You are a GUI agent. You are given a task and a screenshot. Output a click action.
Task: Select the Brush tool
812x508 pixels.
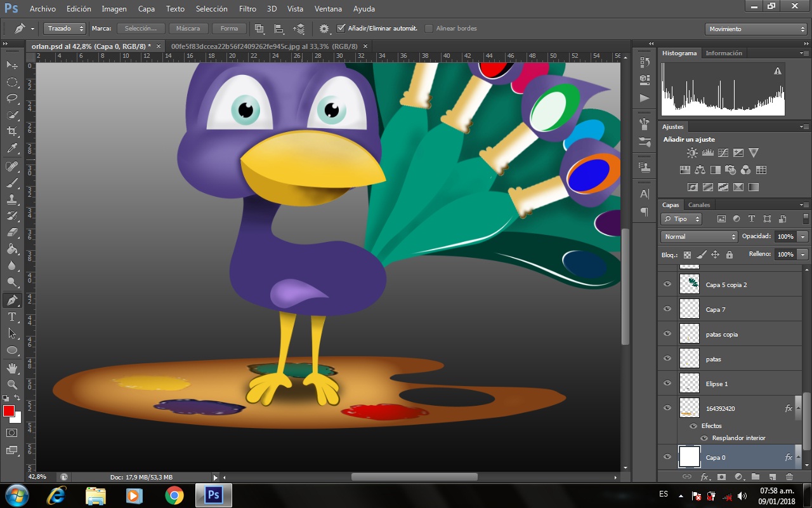pyautogui.click(x=12, y=183)
